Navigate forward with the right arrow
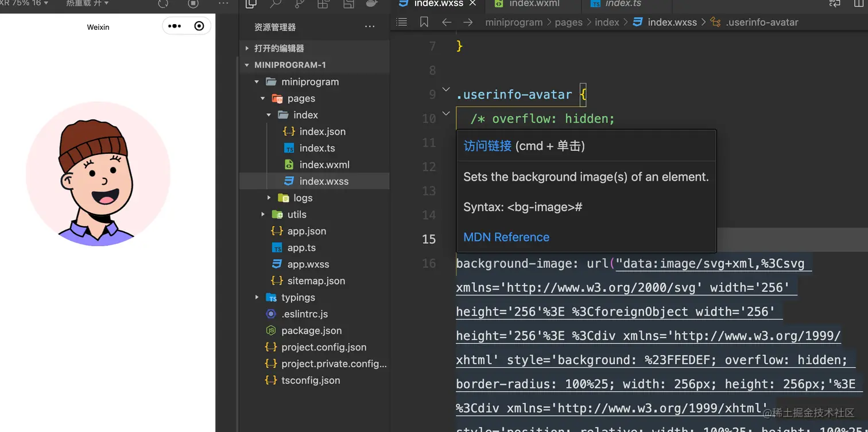Image resolution: width=868 pixels, height=432 pixels. tap(468, 22)
